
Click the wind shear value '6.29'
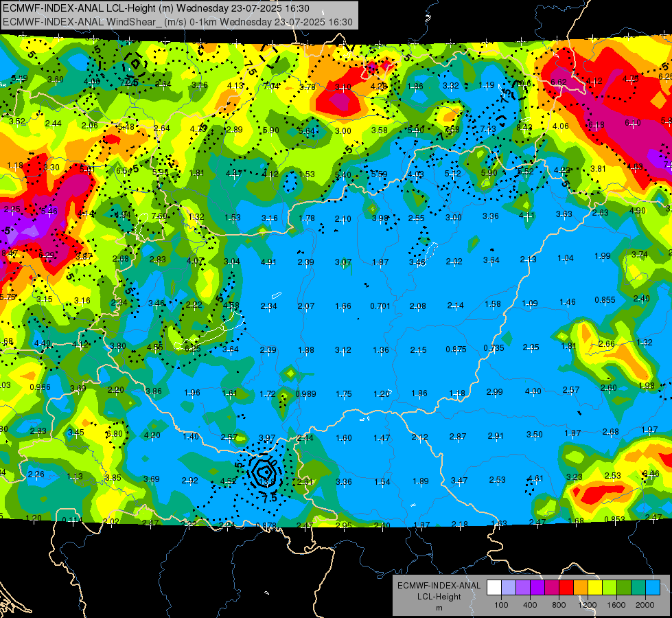[x=46, y=255]
